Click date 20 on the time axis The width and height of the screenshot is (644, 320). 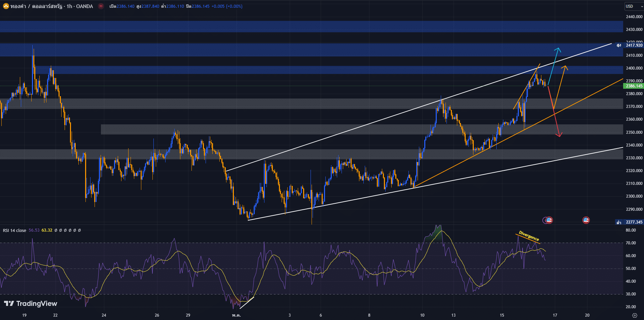click(587, 315)
